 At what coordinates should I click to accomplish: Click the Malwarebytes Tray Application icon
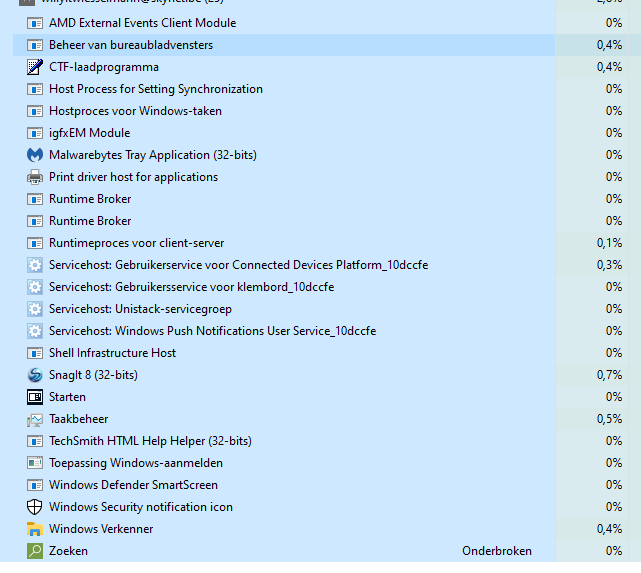35,155
